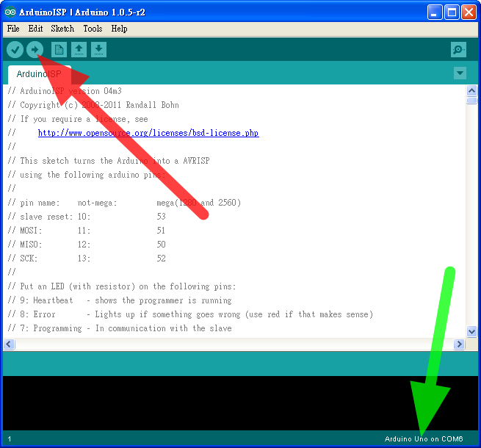Open the tab options dropdown arrow
The image size is (481, 448).
click(460, 73)
